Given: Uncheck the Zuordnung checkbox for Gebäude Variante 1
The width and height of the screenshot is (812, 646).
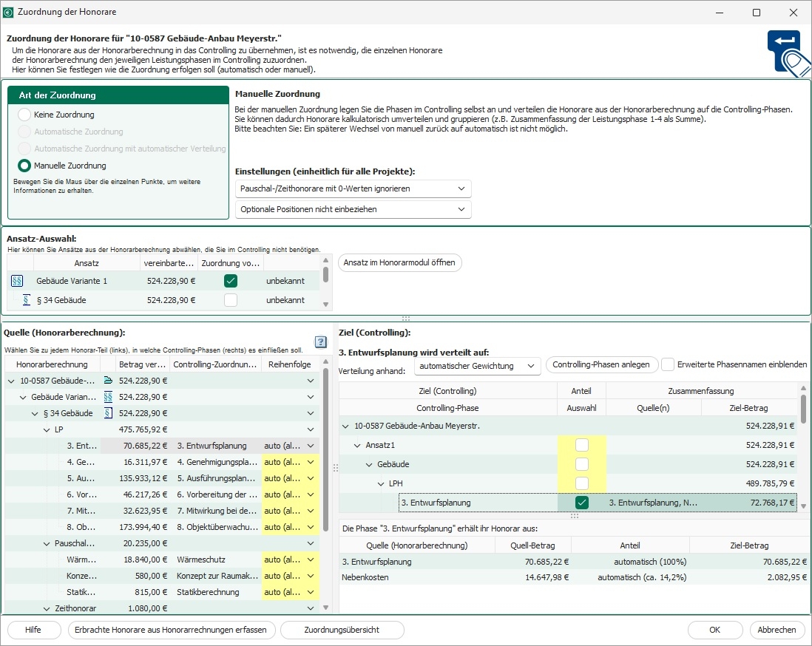Looking at the screenshot, I should point(231,281).
